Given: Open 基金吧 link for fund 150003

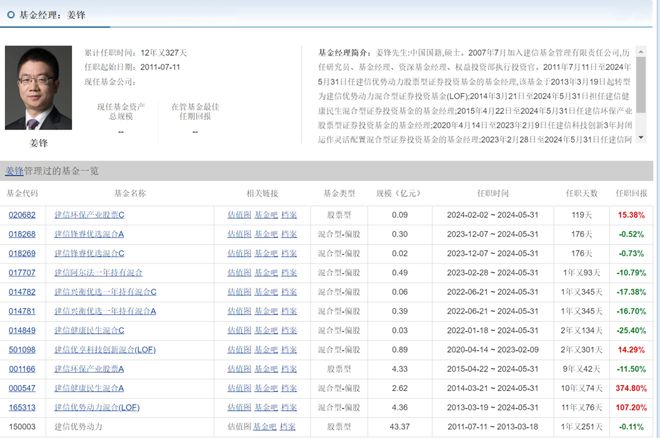Looking at the screenshot, I should point(264,427).
